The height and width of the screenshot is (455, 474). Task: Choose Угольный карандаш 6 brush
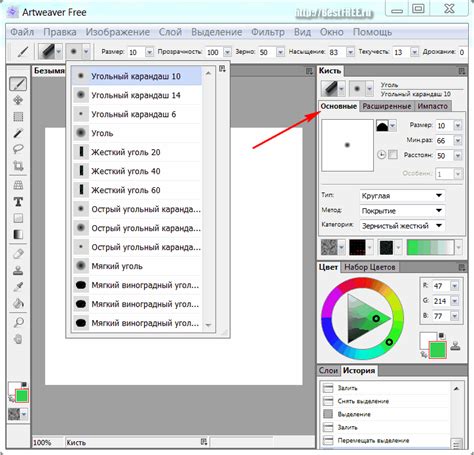click(x=137, y=114)
